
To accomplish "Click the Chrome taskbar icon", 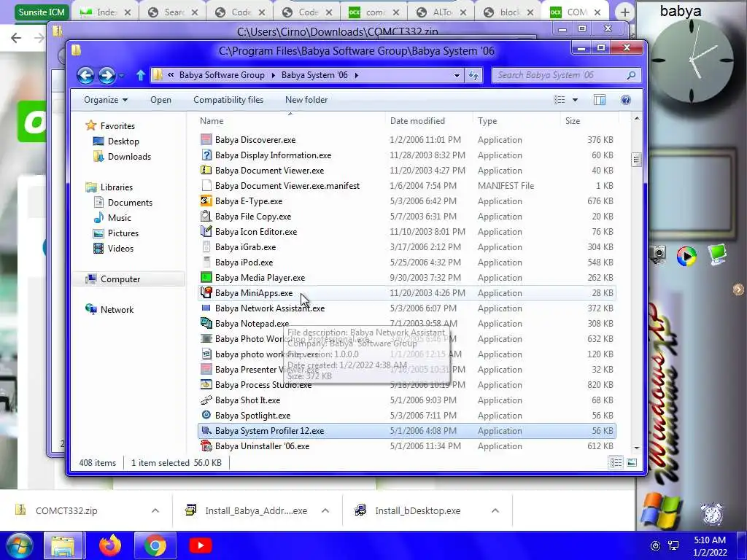I will point(155,545).
